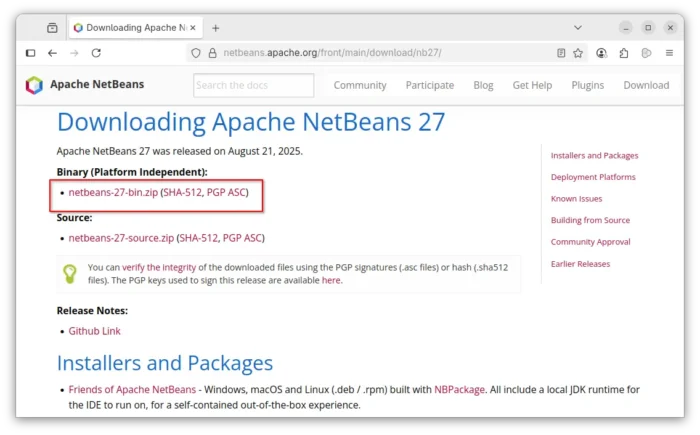Jump to Building from Source section

(x=590, y=220)
